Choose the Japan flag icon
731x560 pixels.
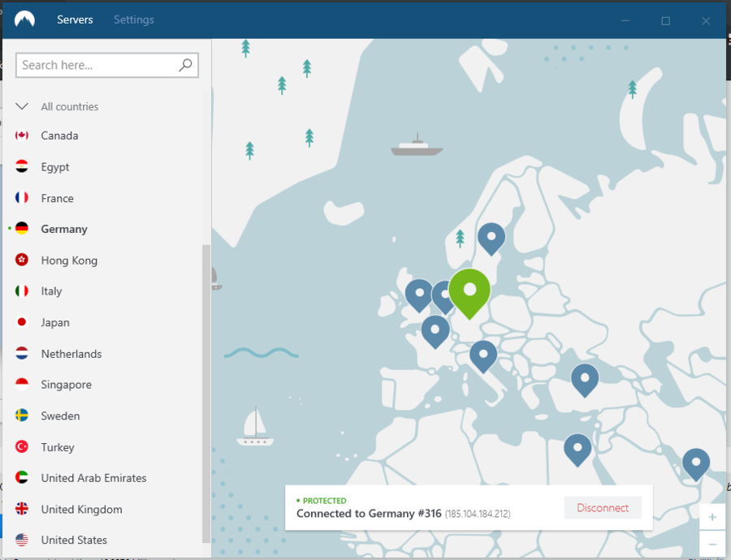click(x=22, y=322)
